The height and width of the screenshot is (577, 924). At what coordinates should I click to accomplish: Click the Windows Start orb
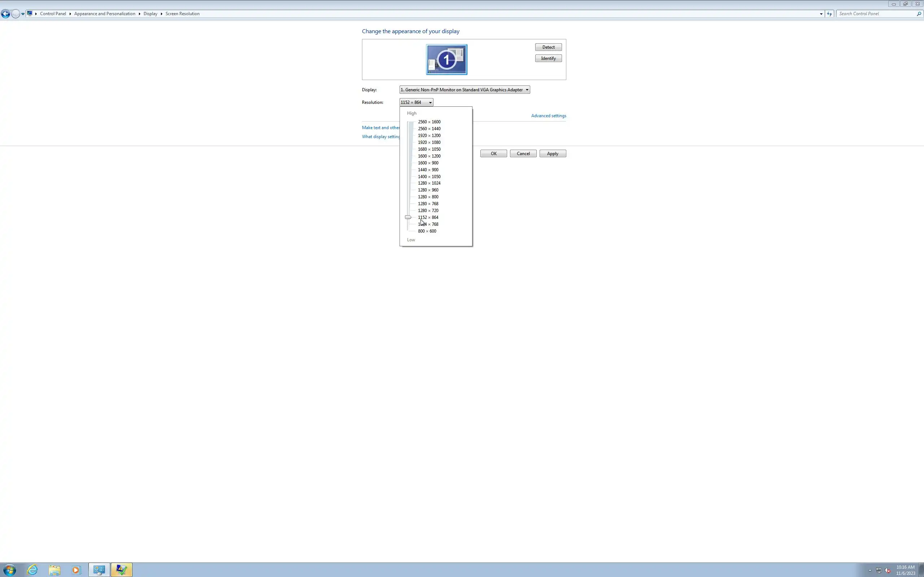click(x=9, y=570)
